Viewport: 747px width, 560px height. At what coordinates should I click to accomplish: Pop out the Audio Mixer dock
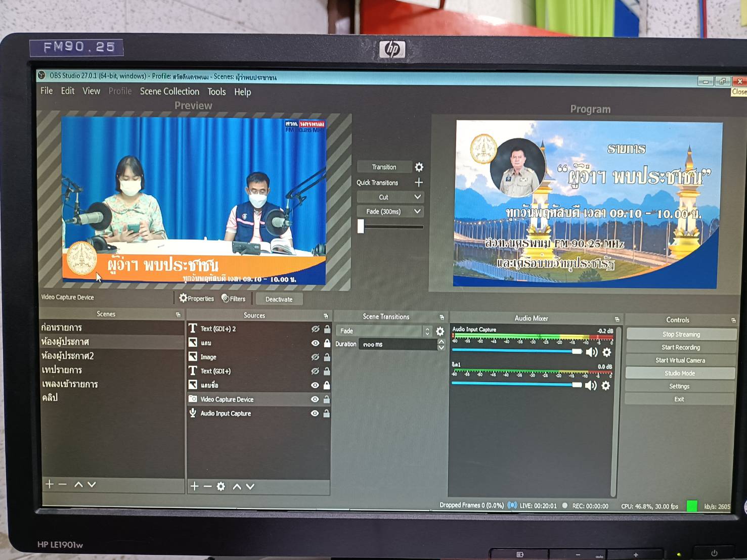(x=617, y=319)
